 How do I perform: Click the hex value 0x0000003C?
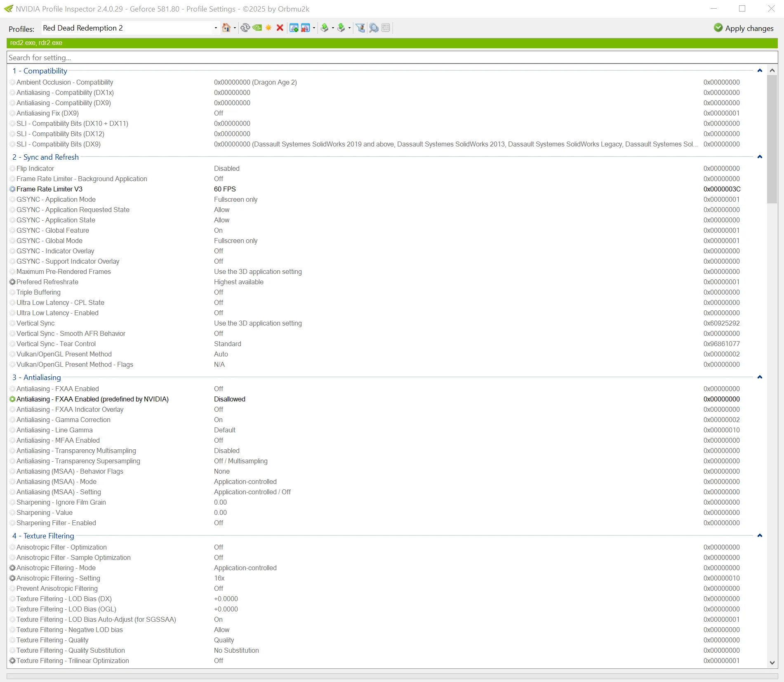[722, 189]
